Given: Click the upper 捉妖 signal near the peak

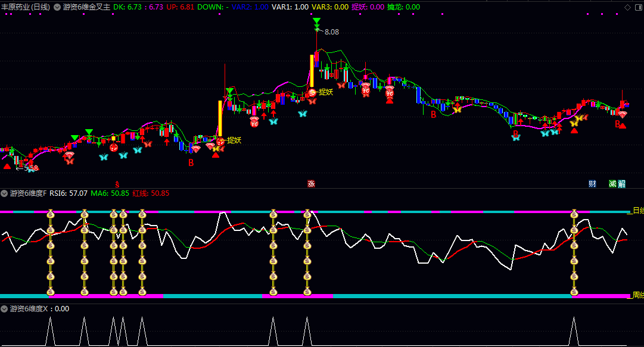Looking at the screenshot, I should (x=325, y=92).
